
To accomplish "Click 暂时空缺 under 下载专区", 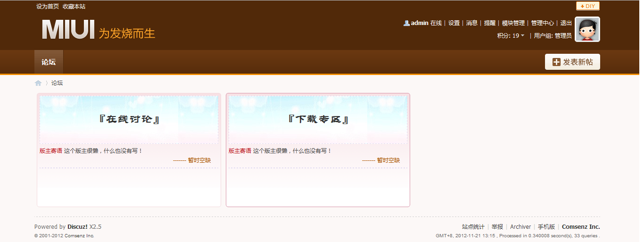I will click(x=388, y=160).
